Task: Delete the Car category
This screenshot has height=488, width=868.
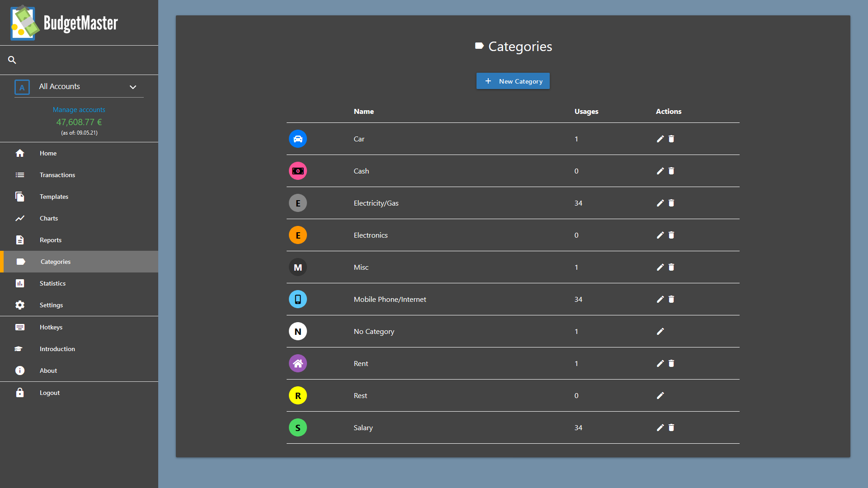Action: click(x=671, y=139)
